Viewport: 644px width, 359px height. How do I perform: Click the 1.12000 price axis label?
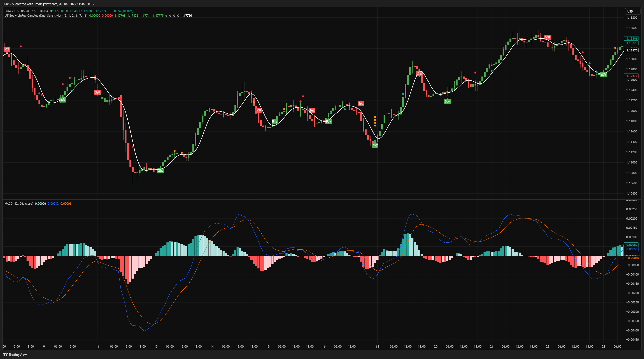click(x=631, y=111)
